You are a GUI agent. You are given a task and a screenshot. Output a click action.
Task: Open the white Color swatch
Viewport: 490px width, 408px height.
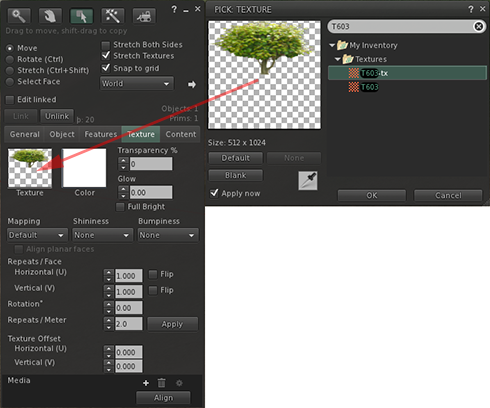pyautogui.click(x=84, y=168)
